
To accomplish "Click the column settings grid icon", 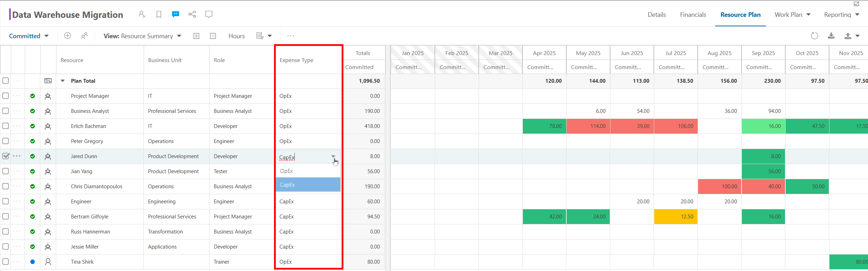I will click(x=260, y=36).
